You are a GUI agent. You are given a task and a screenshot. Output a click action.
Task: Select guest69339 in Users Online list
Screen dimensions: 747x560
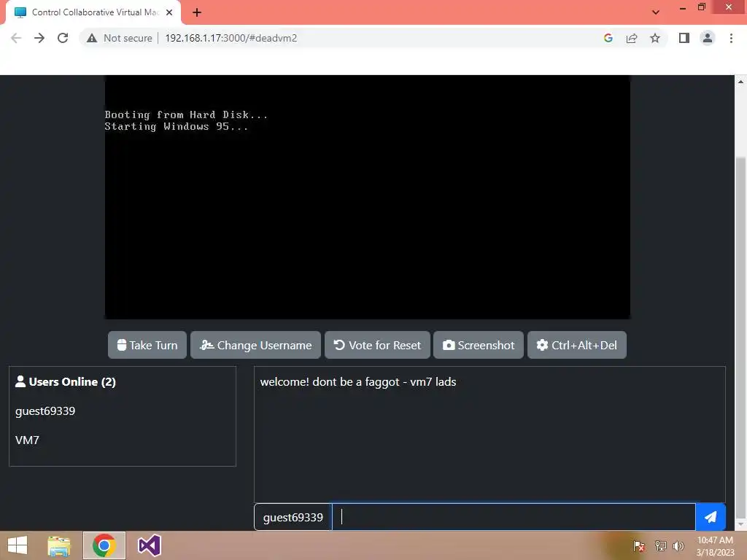[45, 411]
